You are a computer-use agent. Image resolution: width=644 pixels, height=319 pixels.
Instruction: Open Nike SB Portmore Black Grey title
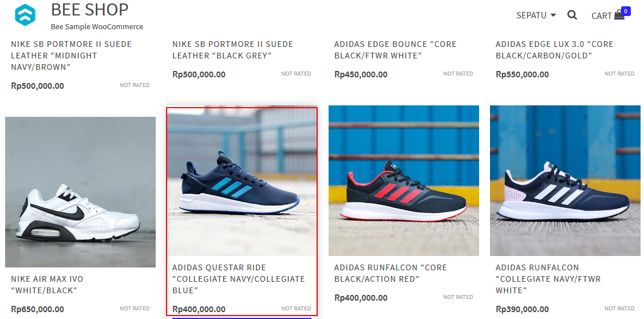click(233, 50)
